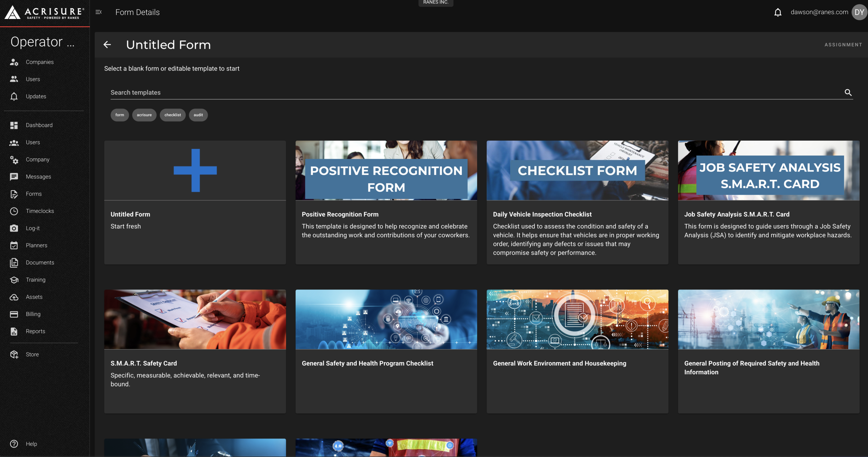Open Planners in the sidebar
This screenshot has height=457, width=868.
36,245
